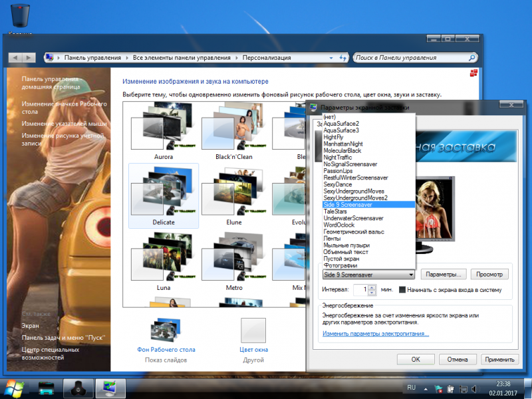Screen dimensions: 532x399
Task: Click the Отмена button
Action: point(458,359)
